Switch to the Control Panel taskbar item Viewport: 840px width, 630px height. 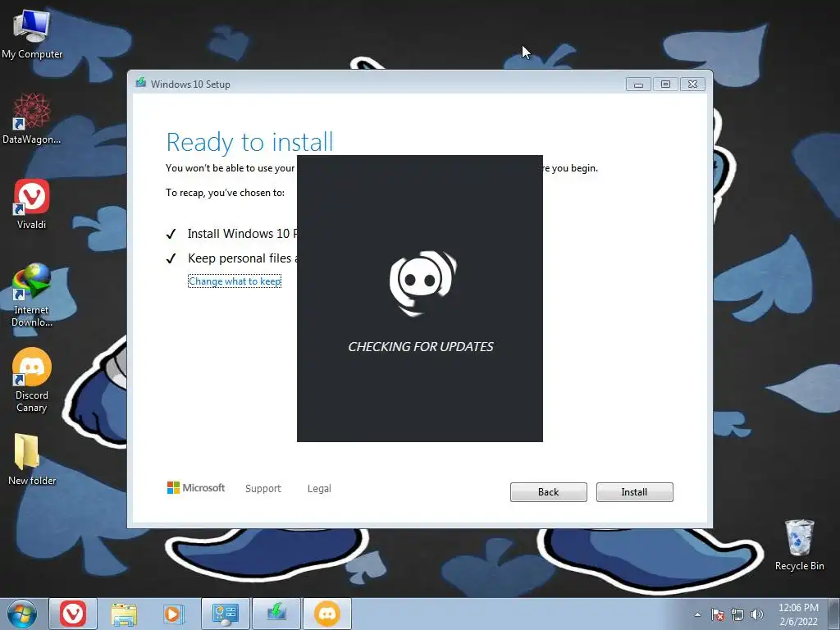(x=225, y=614)
